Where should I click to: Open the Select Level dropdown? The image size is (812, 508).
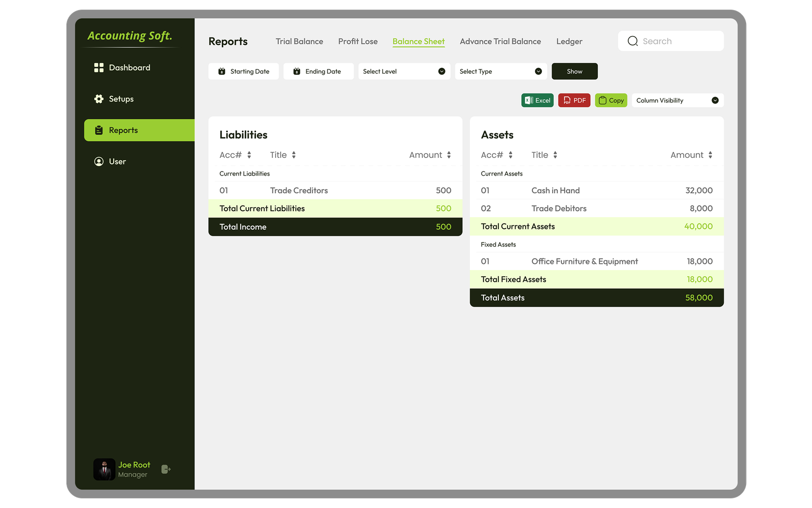[x=441, y=71]
